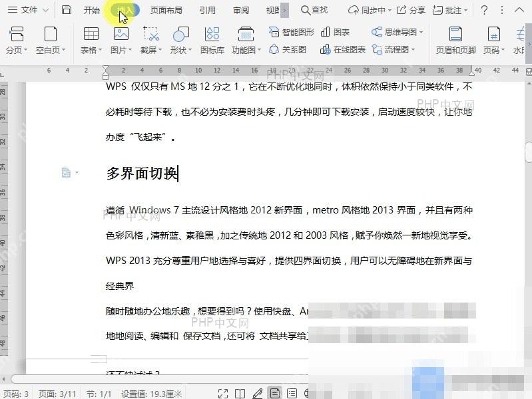The height and width of the screenshot is (399, 532).
Task: Open the help question mark icon
Action: pos(485,10)
